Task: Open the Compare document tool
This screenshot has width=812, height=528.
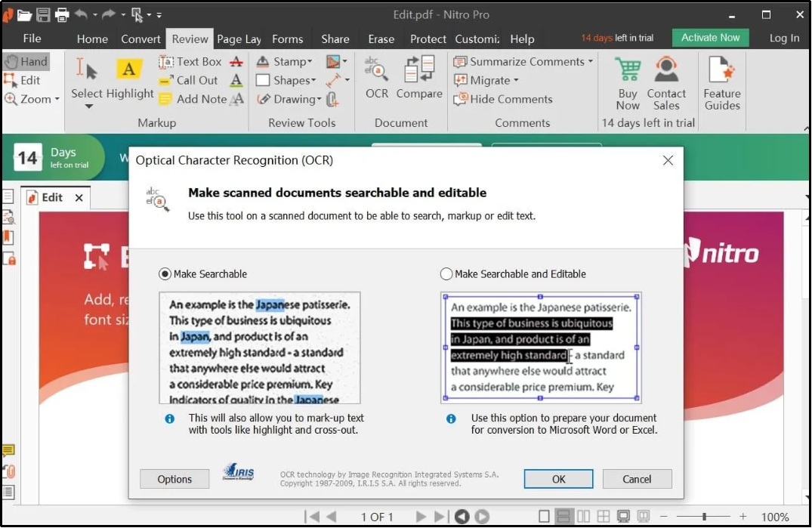Action: pyautogui.click(x=419, y=78)
